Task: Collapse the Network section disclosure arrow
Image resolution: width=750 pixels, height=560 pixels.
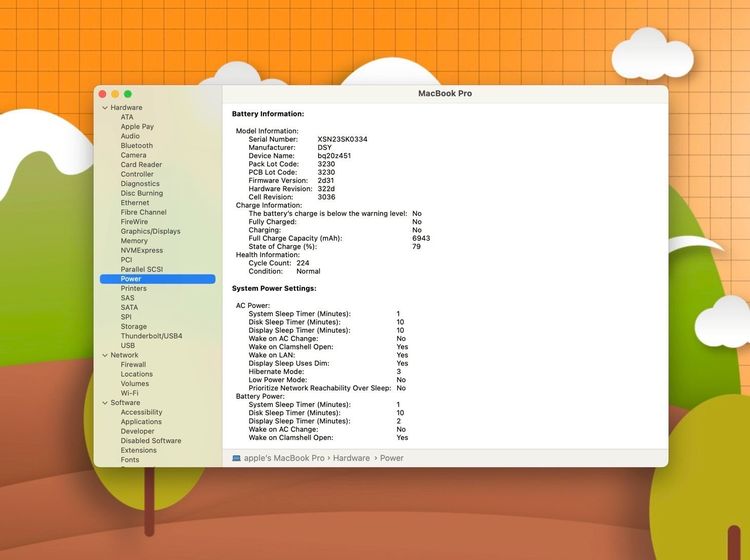Action: tap(104, 355)
